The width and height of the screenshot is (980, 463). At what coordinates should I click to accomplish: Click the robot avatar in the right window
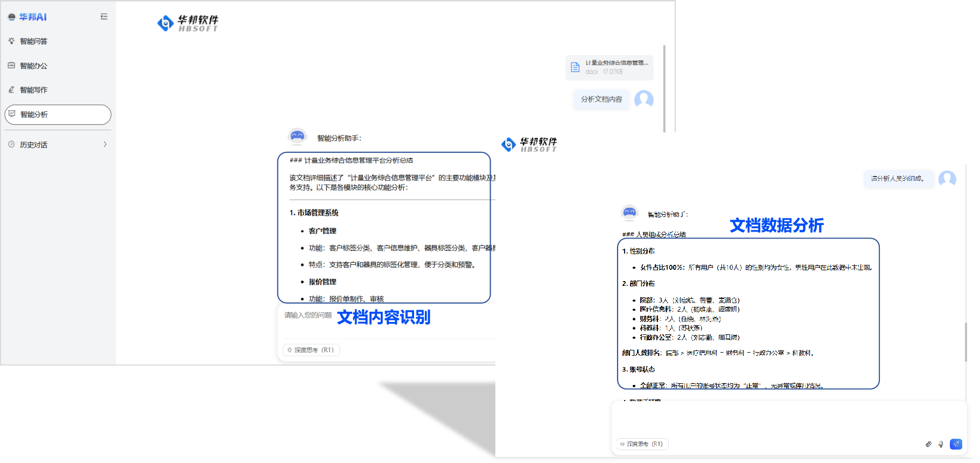click(x=629, y=213)
